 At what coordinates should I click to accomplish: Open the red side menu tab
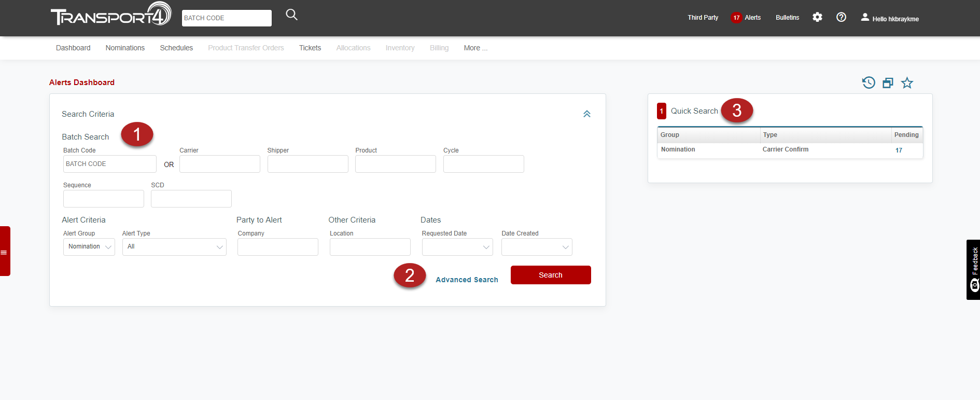[5, 251]
